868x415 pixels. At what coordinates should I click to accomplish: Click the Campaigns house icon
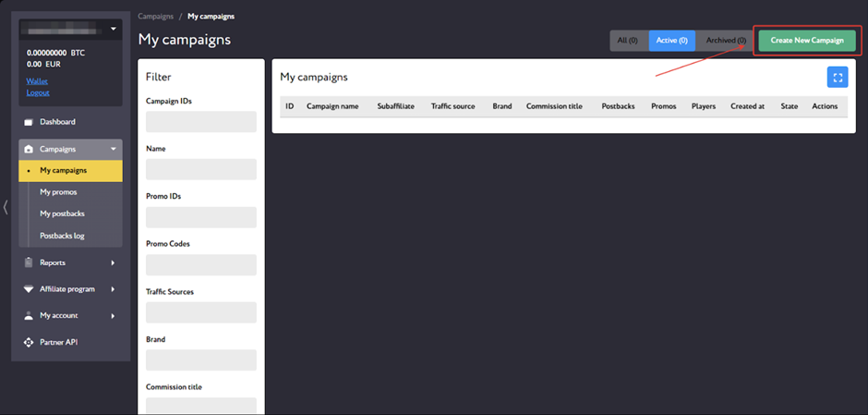pyautogui.click(x=29, y=149)
